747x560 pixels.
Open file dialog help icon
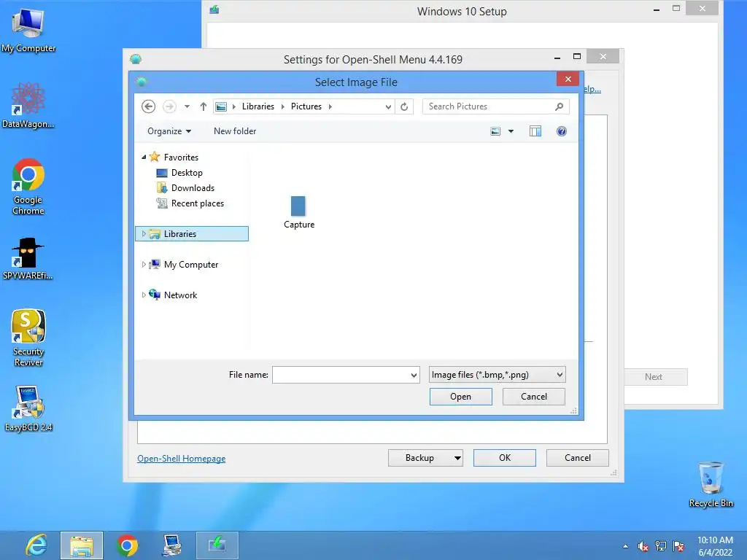[562, 131]
